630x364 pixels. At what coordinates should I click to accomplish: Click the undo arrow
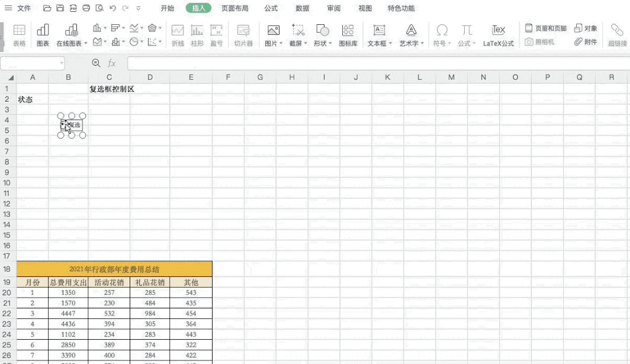[112, 8]
